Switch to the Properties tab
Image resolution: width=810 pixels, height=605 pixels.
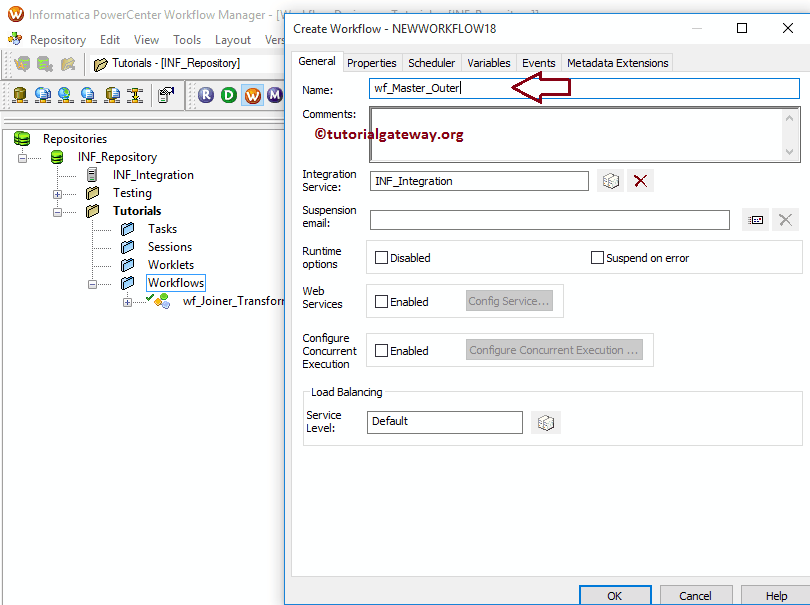(371, 63)
